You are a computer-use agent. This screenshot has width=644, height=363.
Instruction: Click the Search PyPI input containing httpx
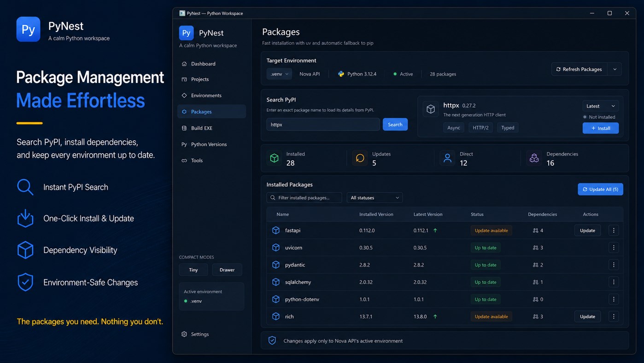(x=323, y=125)
